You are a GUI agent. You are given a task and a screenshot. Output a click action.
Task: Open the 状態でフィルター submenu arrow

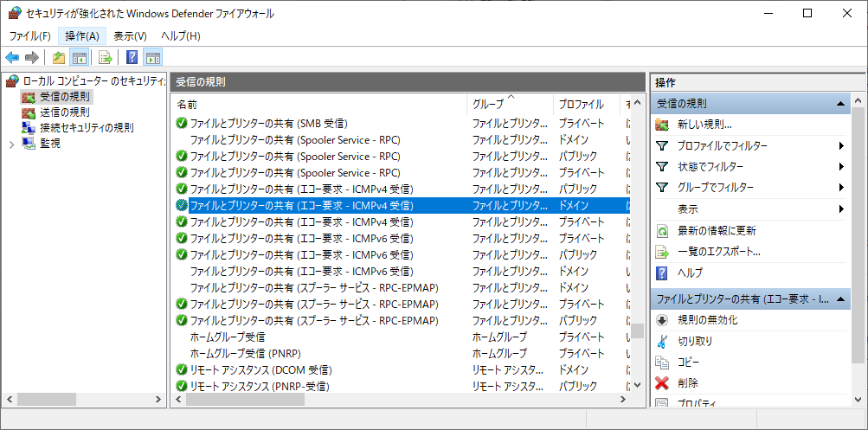[841, 167]
